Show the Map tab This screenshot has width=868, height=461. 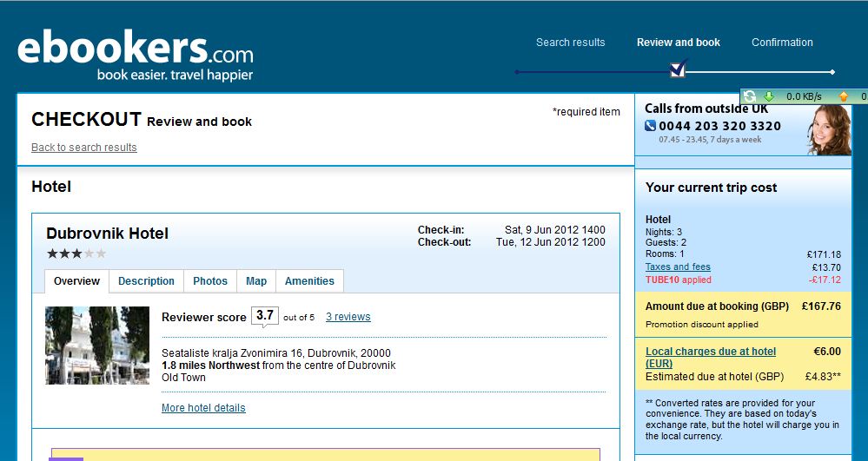[x=256, y=281]
